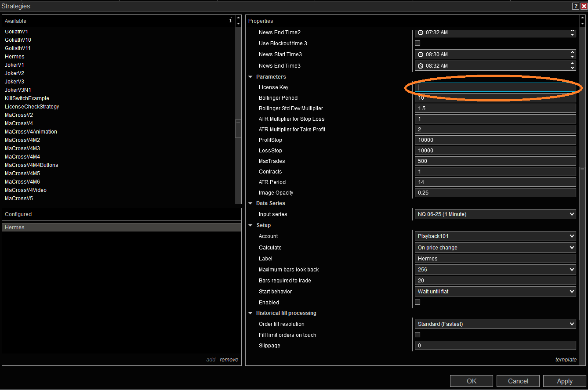Toggle the Enabled checkbox

(417, 302)
